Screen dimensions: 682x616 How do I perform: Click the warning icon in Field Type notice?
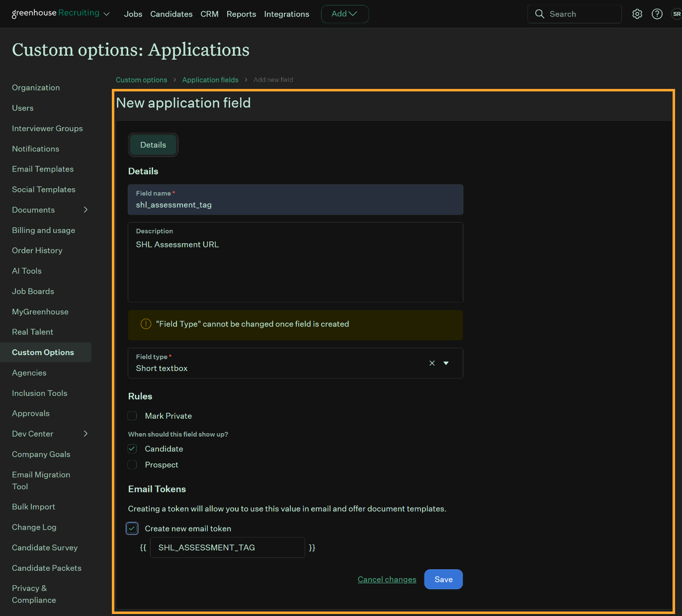point(146,324)
